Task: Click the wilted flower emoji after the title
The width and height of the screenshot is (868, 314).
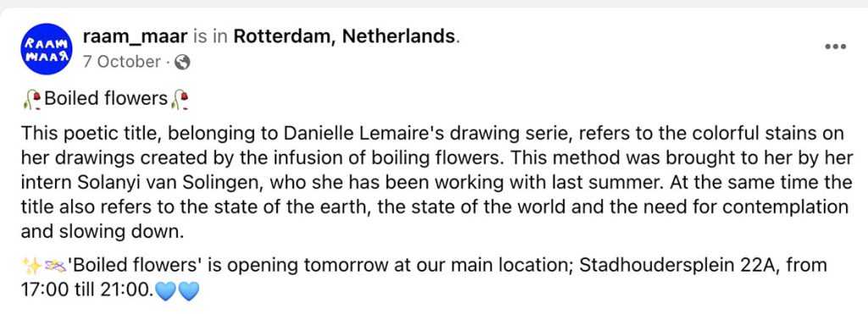Action: point(180,100)
